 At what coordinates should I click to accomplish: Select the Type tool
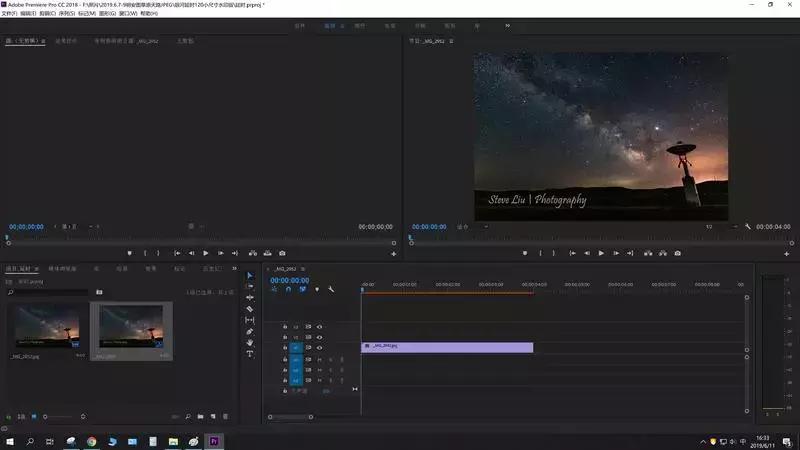pos(250,354)
